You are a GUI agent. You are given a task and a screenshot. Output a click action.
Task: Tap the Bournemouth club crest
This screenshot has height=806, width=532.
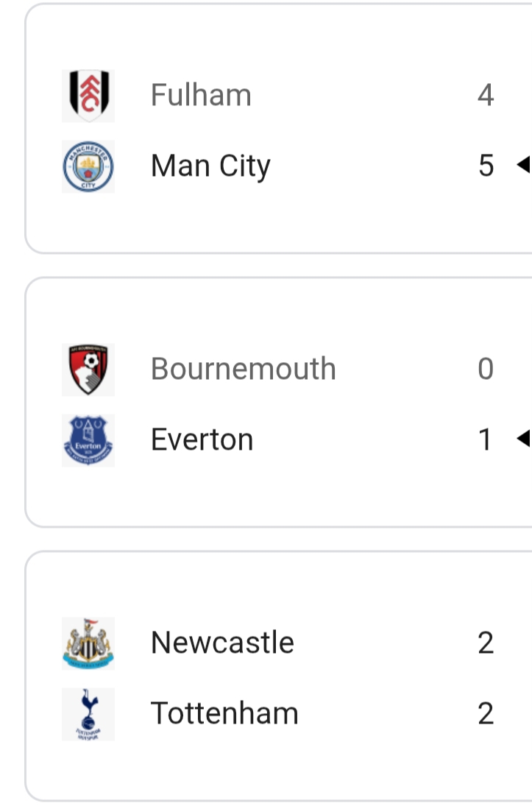(88, 370)
